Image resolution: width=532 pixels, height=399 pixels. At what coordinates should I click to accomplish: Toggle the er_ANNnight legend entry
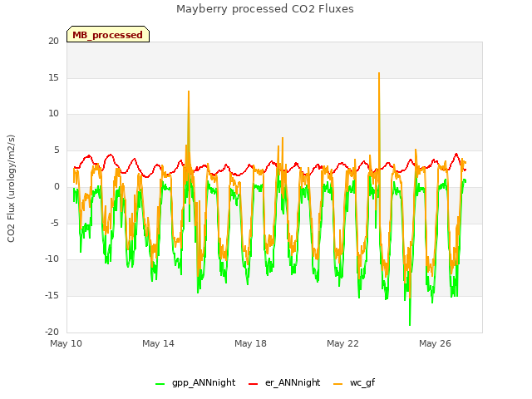284,382
